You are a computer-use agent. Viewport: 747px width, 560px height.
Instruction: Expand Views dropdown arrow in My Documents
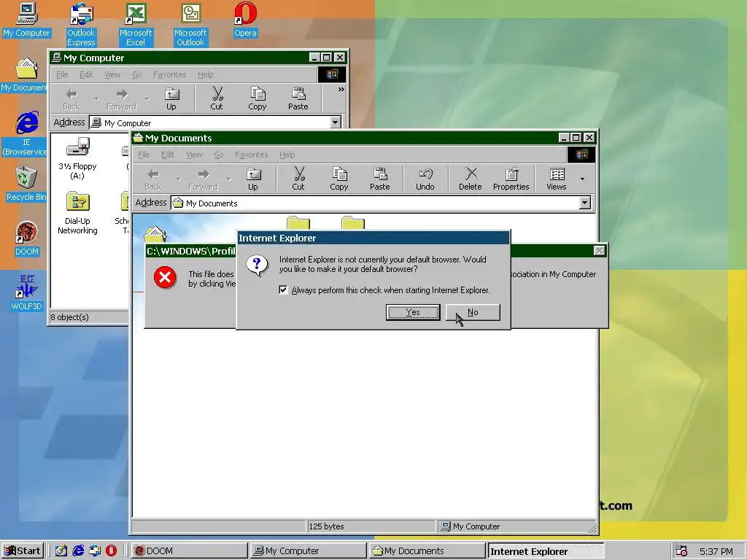(x=582, y=179)
